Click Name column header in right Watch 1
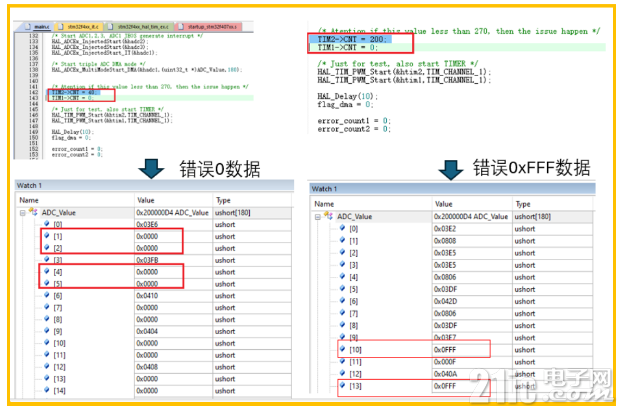 coord(324,204)
